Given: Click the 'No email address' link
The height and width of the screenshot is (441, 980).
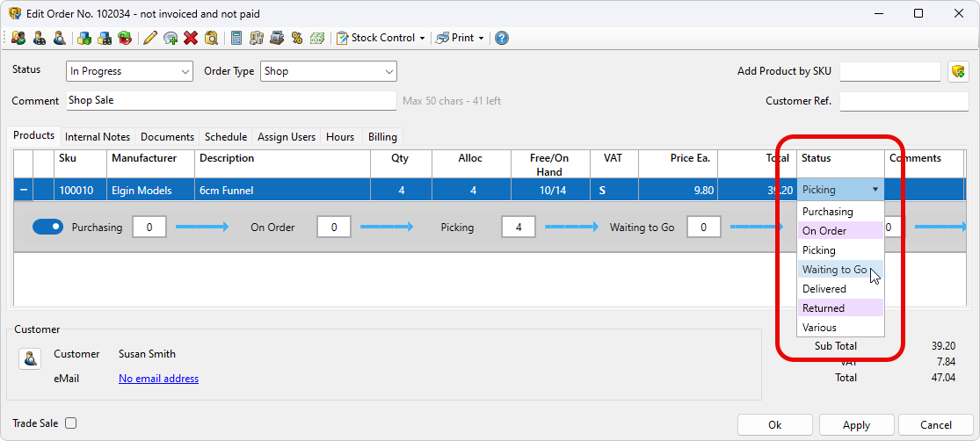Looking at the screenshot, I should coord(158,379).
